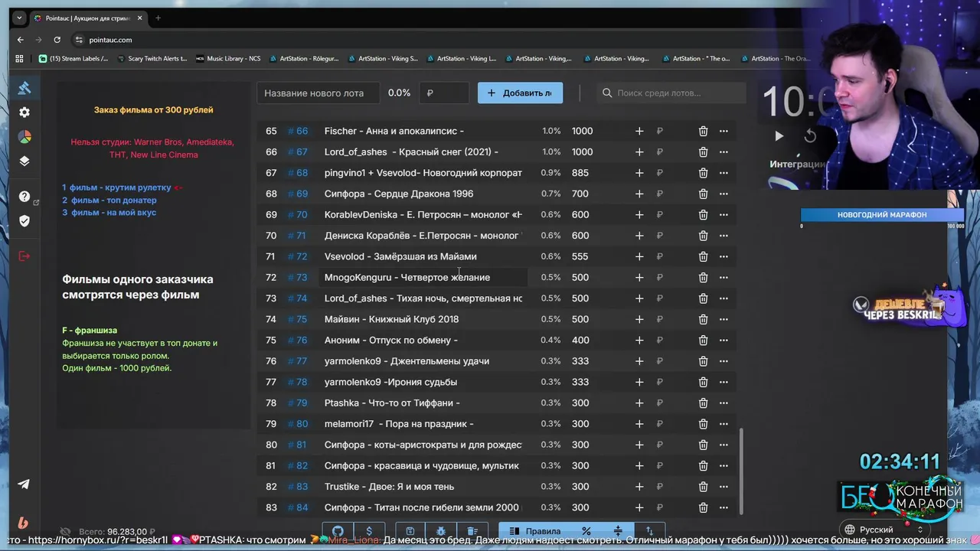Click the dollar sign icon in bottom toolbar
Screen dimensions: 980x551
click(x=369, y=531)
